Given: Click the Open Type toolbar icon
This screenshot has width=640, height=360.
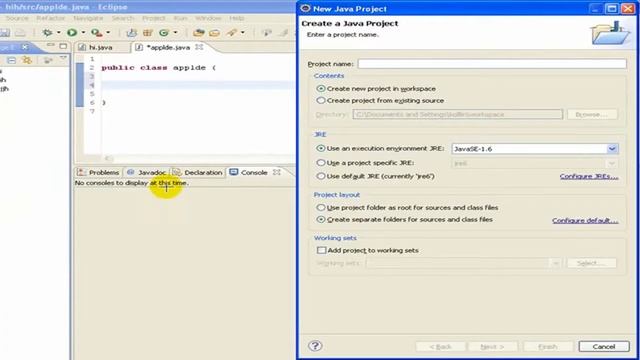Looking at the screenshot, I should coord(199,33).
